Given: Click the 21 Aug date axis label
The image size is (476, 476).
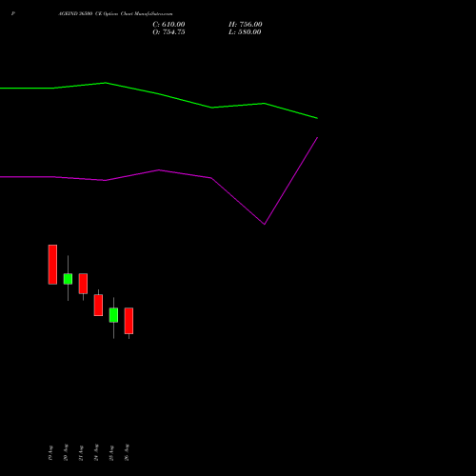Looking at the screenshot, I should pos(81,453).
